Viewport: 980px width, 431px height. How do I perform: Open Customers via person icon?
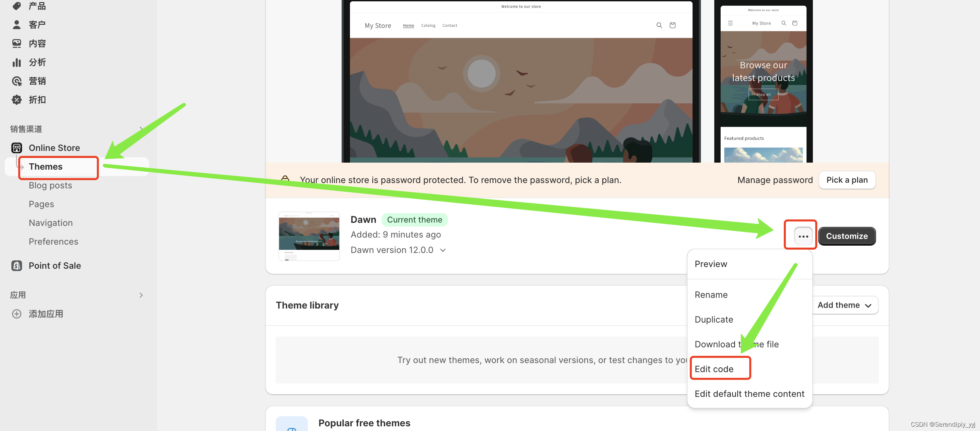(x=16, y=25)
